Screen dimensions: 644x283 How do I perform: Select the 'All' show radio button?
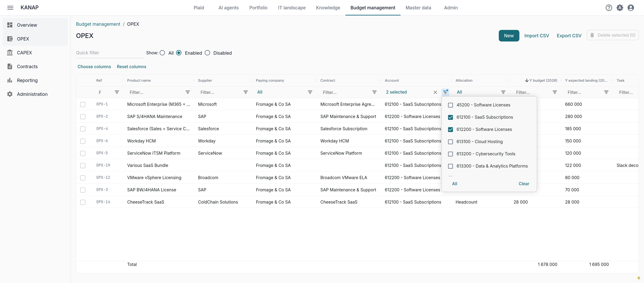coord(162,53)
